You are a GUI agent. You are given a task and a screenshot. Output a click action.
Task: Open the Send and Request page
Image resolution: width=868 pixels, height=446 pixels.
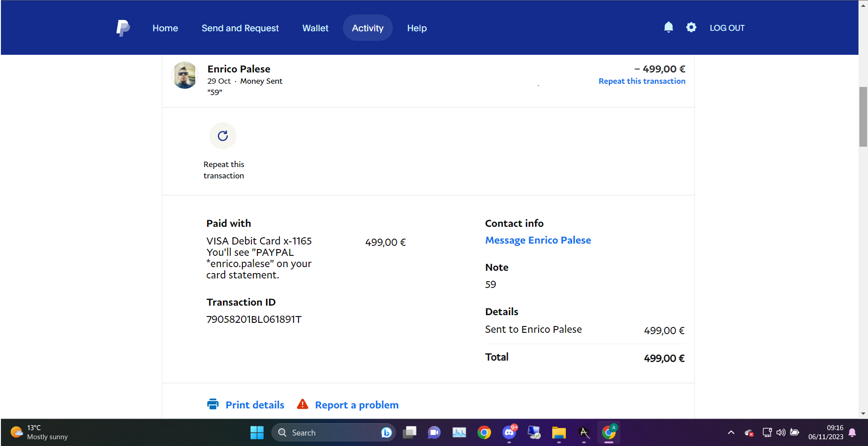pyautogui.click(x=240, y=28)
